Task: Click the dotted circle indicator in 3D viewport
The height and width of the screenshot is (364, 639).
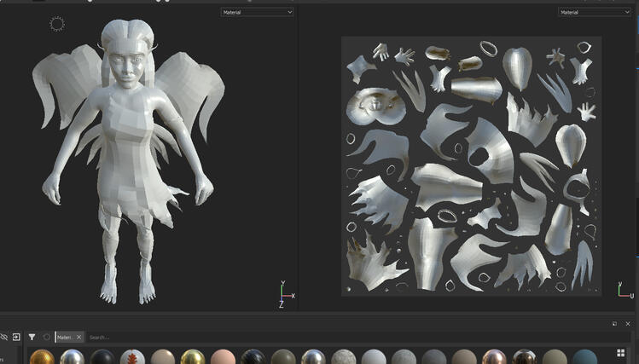Action: pyautogui.click(x=57, y=24)
